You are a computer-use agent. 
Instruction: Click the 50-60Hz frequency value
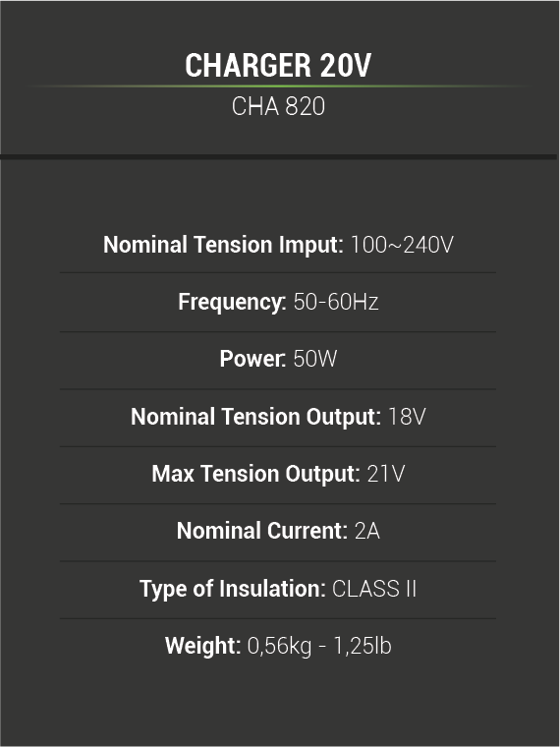tap(336, 302)
